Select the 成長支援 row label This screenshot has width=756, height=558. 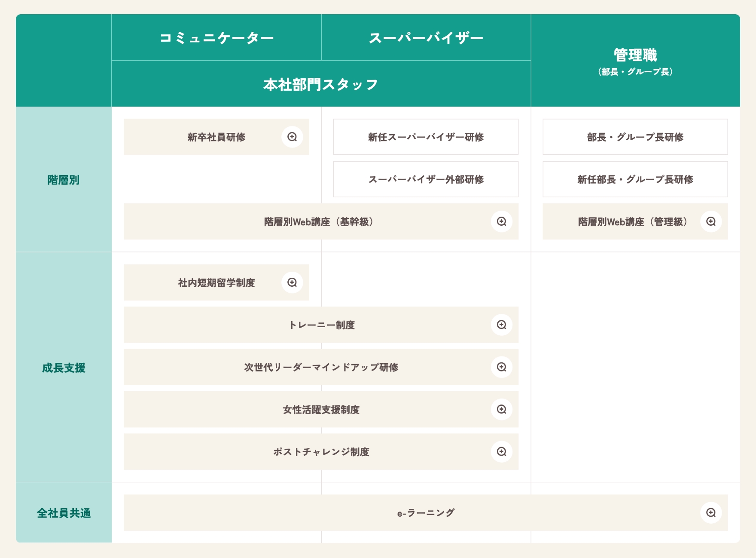click(x=64, y=368)
